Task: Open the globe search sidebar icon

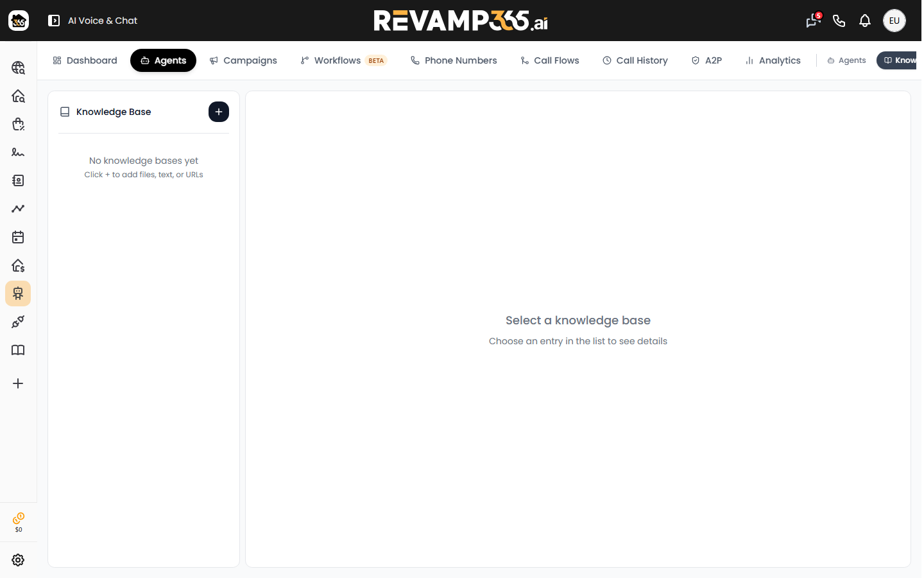Action: click(x=18, y=67)
